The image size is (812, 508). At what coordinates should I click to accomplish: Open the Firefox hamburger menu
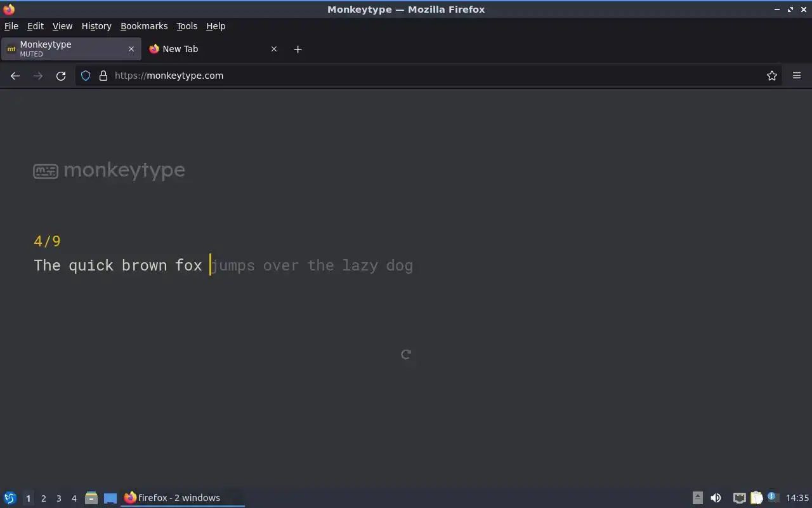pyautogui.click(x=797, y=76)
